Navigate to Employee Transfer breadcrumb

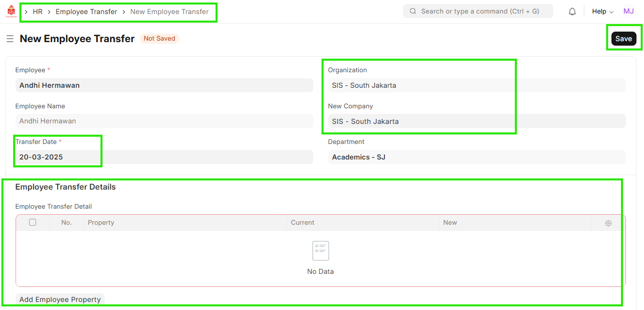(x=86, y=12)
